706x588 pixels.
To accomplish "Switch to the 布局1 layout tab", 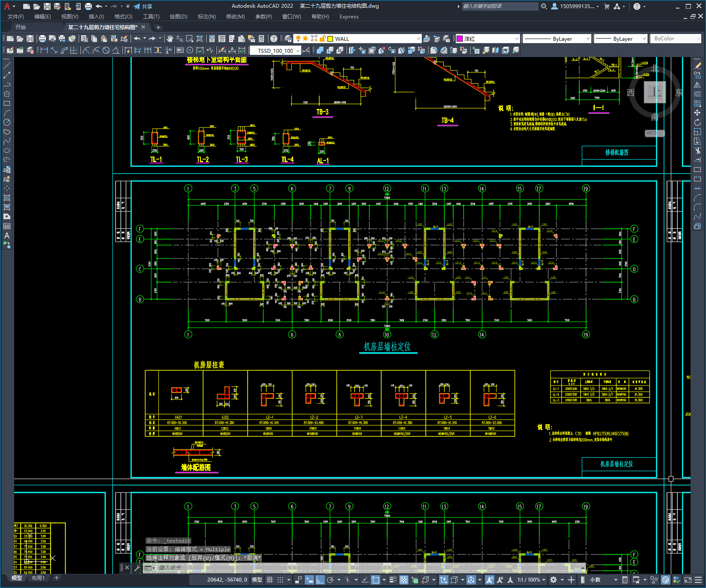I will pos(38,578).
